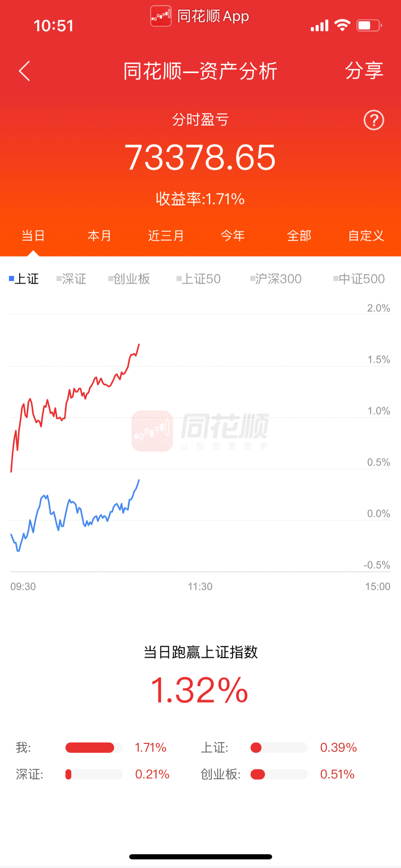401x868 pixels.
Task: Tap the cellular signal bars icon
Action: [x=319, y=26]
